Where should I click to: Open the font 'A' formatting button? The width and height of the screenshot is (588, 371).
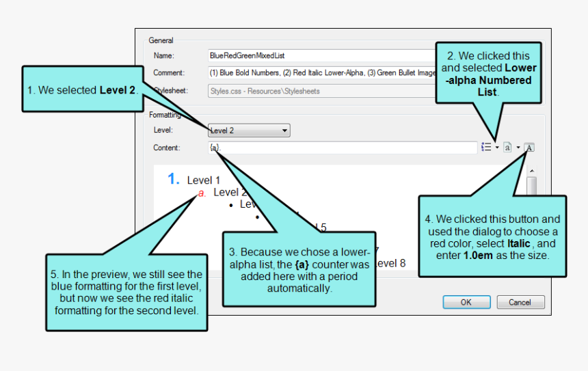530,147
